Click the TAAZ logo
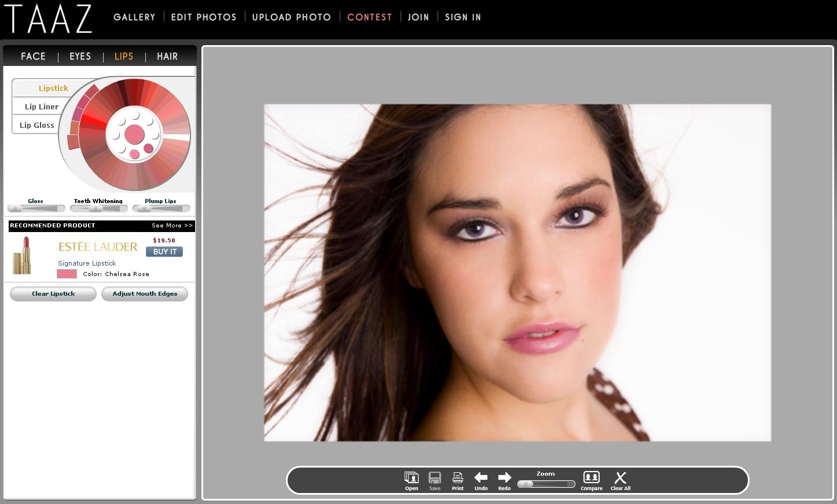The width and height of the screenshot is (837, 504). pyautogui.click(x=49, y=19)
